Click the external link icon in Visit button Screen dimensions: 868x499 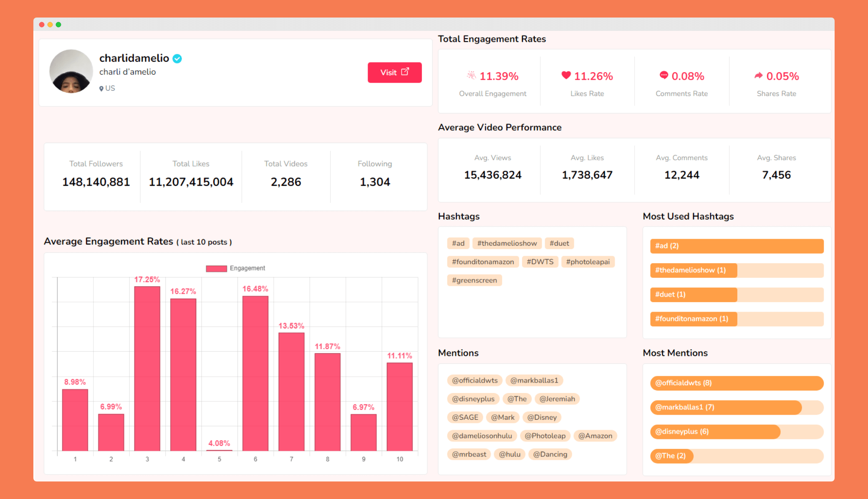tap(405, 72)
